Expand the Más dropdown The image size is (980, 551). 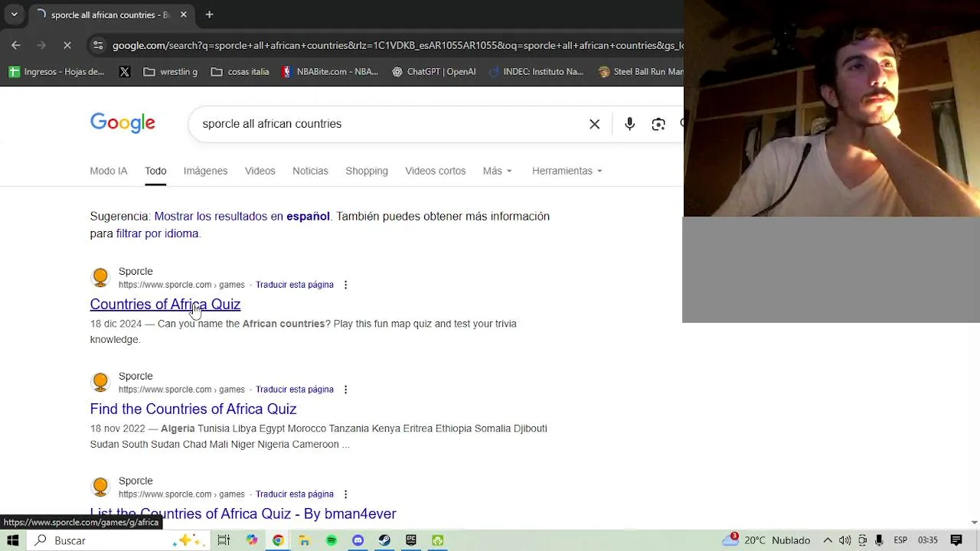498,171
